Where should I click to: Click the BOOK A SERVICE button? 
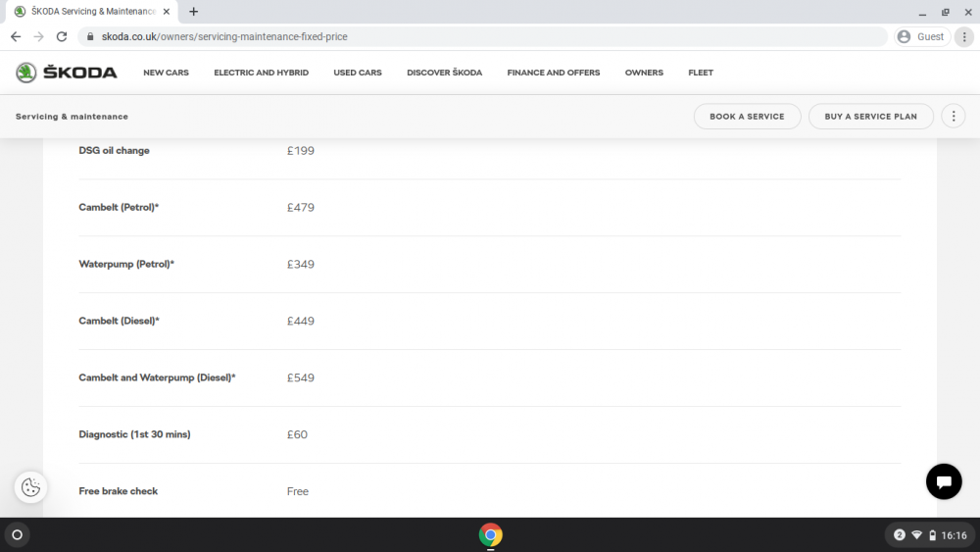coord(747,117)
